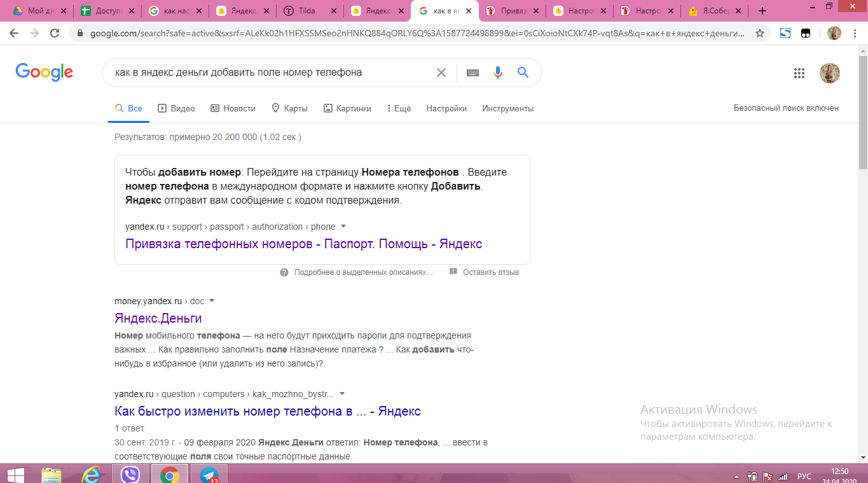Launch Internet Explorer from the taskbar
Image resolution: width=868 pixels, height=483 pixels.
pos(91,474)
